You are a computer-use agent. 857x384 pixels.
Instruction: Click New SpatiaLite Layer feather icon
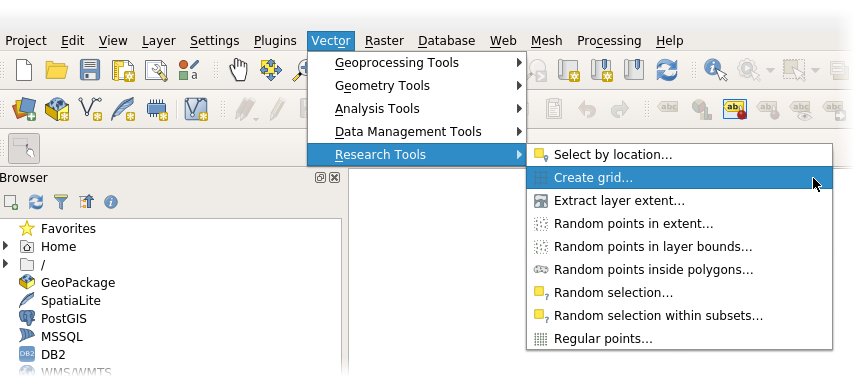click(123, 109)
